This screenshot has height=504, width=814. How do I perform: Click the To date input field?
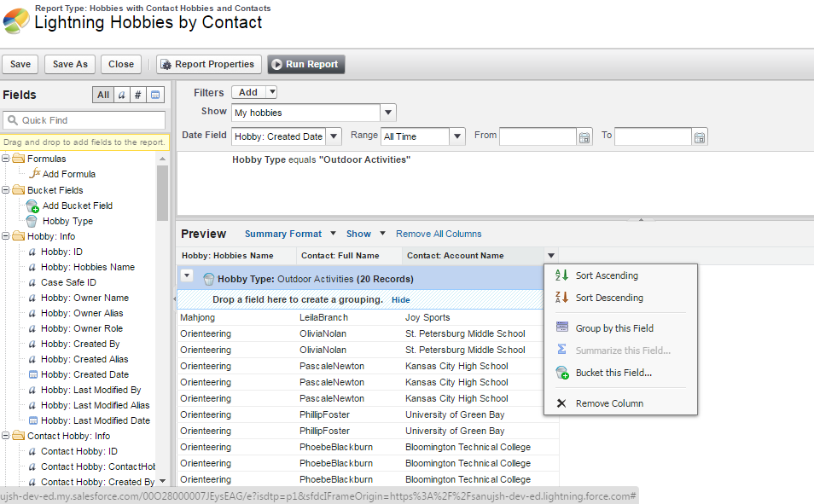(653, 136)
